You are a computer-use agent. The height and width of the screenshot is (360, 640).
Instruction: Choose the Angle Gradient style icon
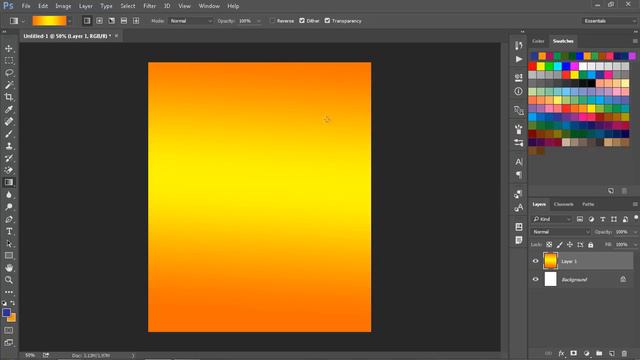(111, 21)
